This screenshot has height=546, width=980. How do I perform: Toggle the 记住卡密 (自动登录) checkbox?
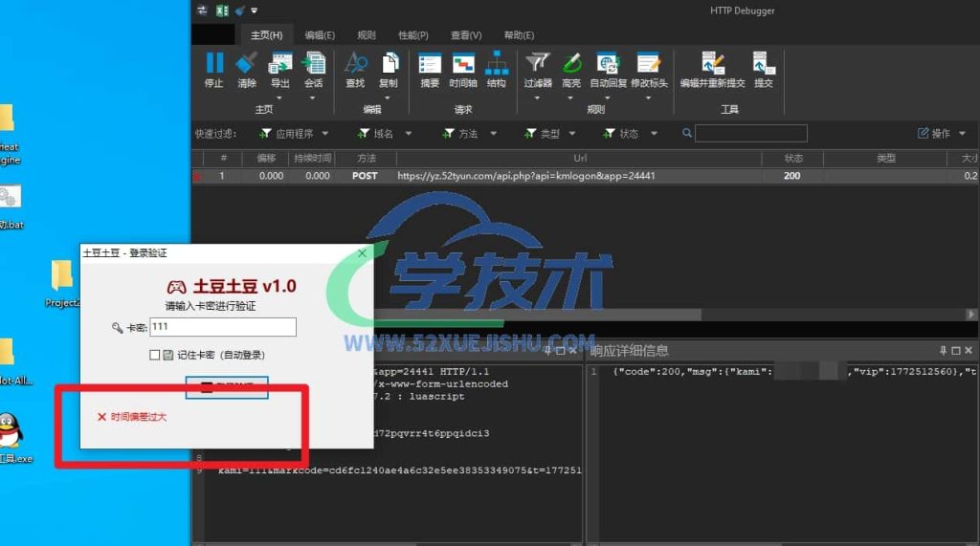pos(154,355)
